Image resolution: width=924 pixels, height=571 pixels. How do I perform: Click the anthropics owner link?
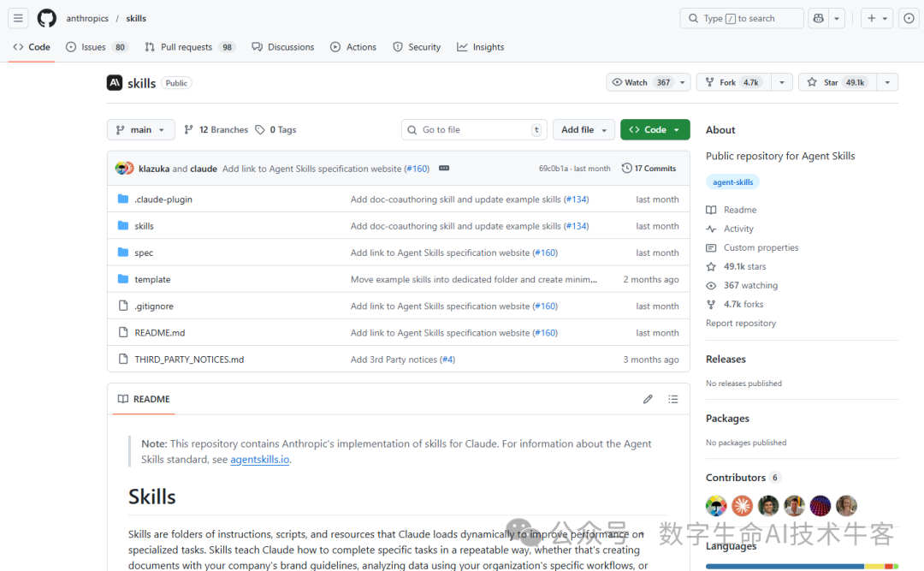[87, 18]
